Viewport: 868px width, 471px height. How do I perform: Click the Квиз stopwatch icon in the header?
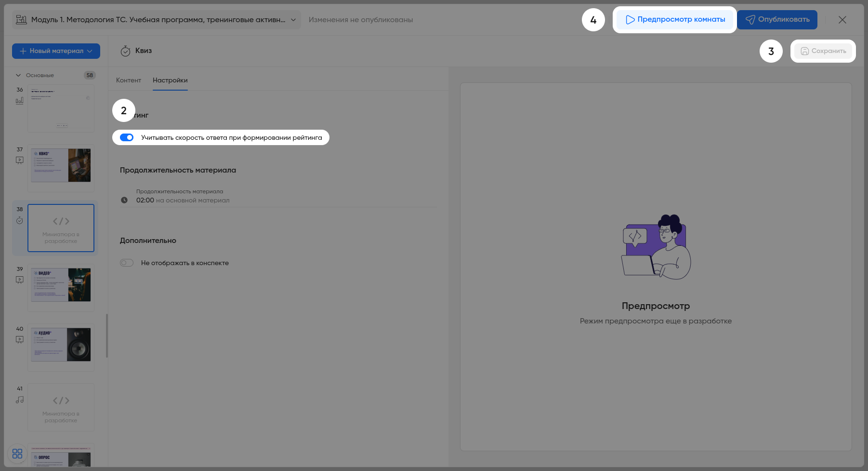pyautogui.click(x=125, y=51)
